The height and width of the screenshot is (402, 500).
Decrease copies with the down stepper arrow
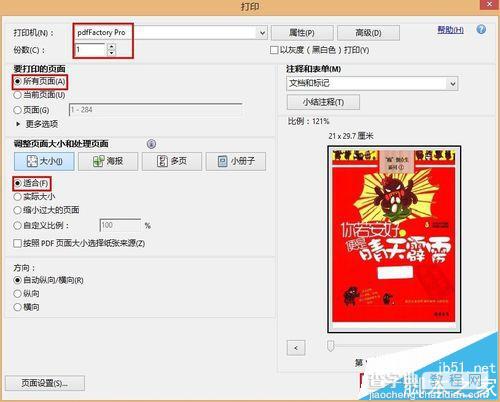(x=112, y=53)
